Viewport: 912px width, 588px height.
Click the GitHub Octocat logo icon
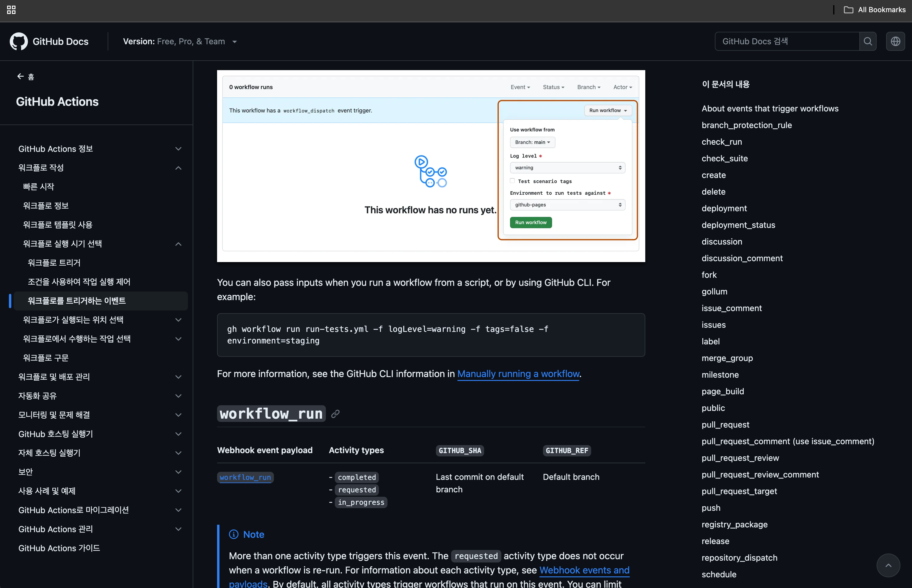(x=19, y=41)
